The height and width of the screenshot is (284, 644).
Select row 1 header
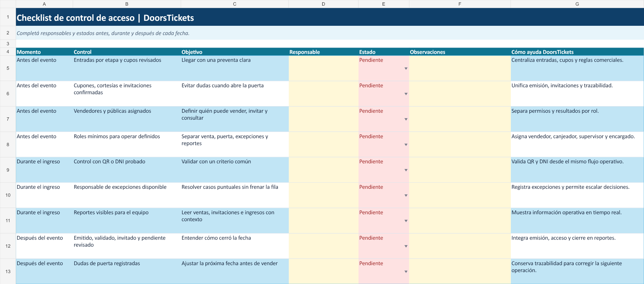(x=8, y=17)
